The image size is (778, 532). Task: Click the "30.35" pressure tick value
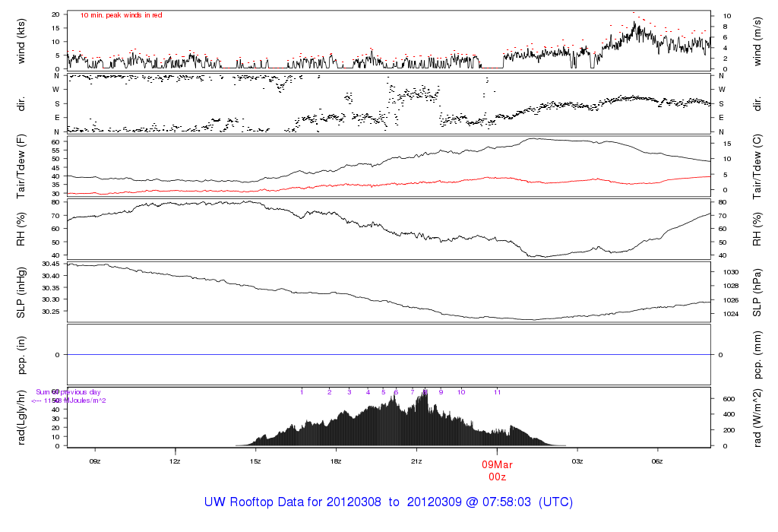click(x=51, y=288)
